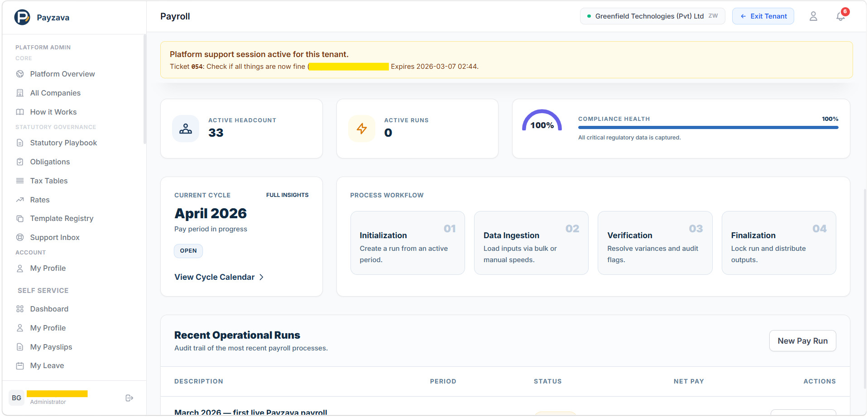868x417 pixels.
Task: Click the Statutory Playbook document icon
Action: (x=20, y=143)
